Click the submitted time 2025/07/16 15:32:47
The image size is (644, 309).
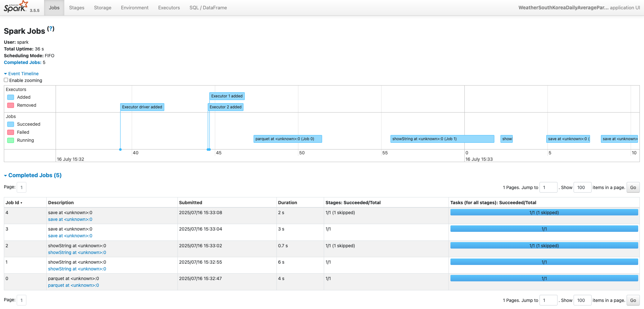click(201, 278)
